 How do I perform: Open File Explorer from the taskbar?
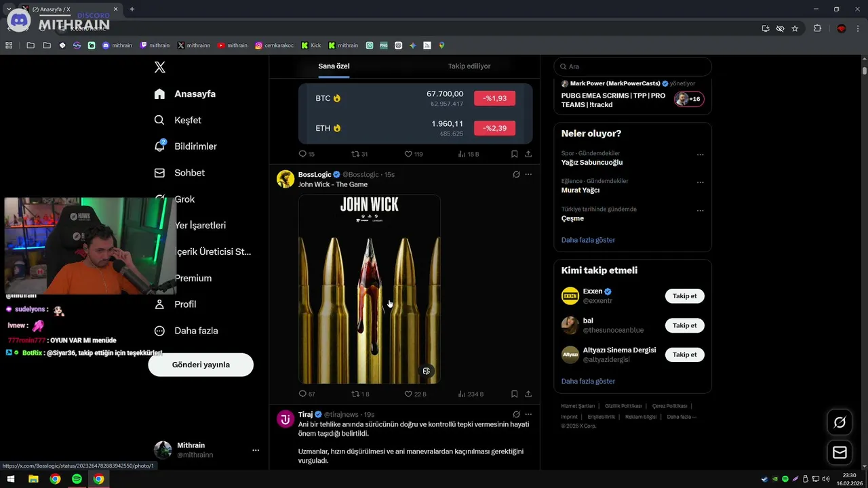point(33,479)
